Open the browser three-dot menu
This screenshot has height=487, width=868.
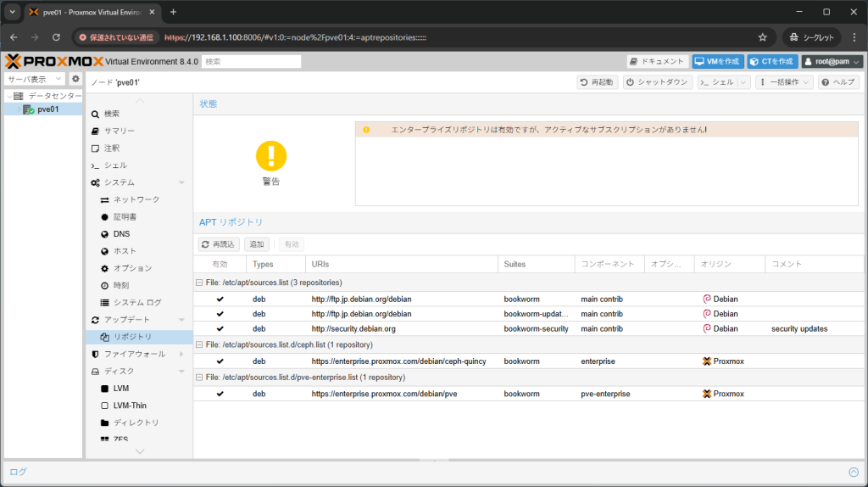tap(854, 37)
